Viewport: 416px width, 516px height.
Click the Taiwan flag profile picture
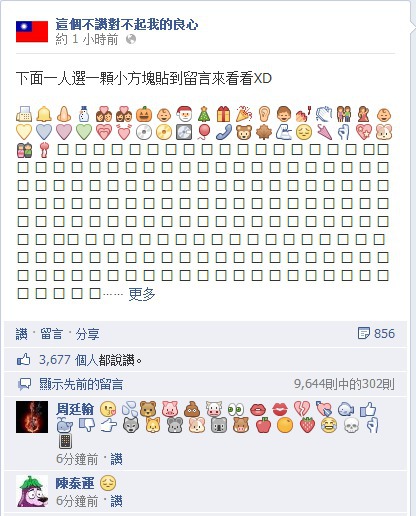(x=32, y=32)
